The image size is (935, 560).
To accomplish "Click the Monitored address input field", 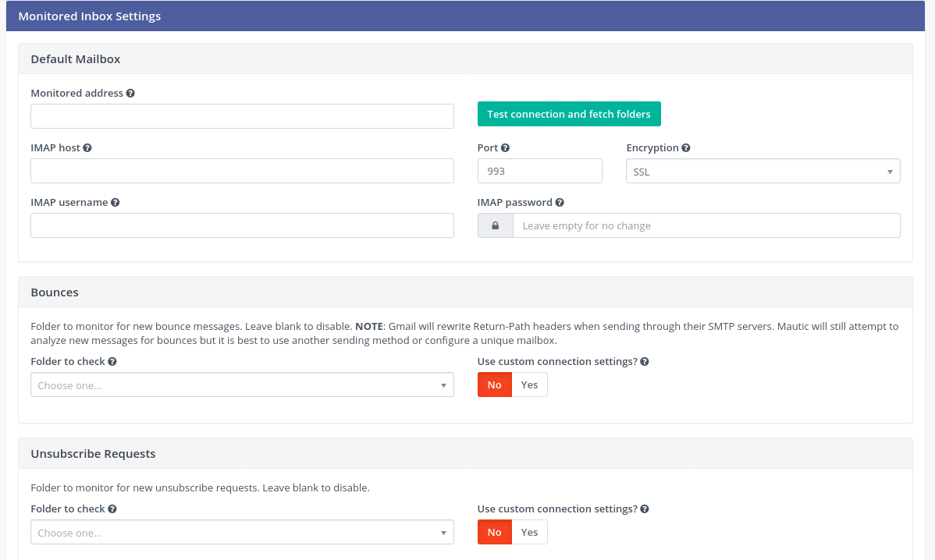I will 242,116.
